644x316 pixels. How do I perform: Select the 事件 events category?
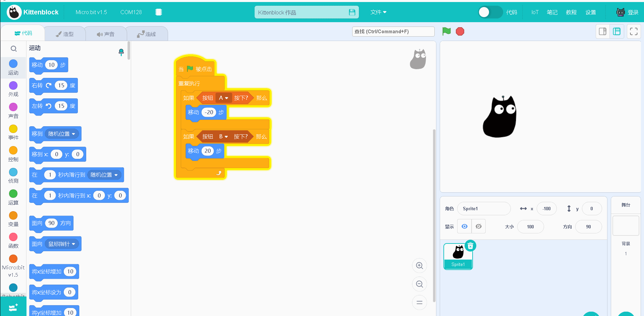(x=13, y=132)
